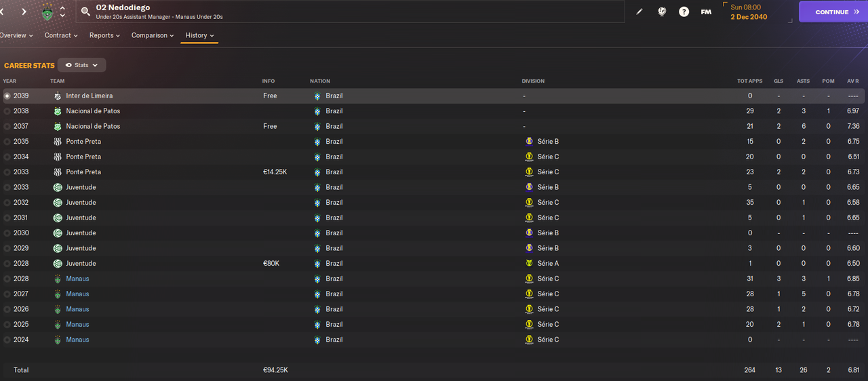This screenshot has width=868, height=381.
Task: Open Manaus link in the 2024 row
Action: click(77, 340)
